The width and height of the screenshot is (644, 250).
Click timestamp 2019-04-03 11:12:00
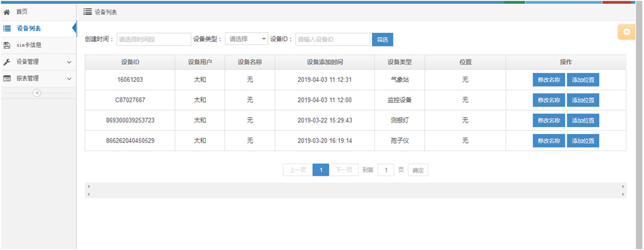[x=324, y=100]
